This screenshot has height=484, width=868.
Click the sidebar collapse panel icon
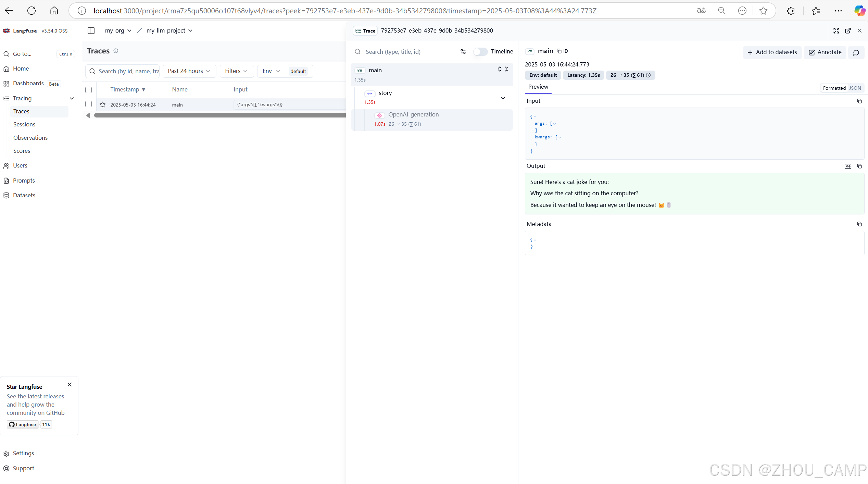click(91, 30)
